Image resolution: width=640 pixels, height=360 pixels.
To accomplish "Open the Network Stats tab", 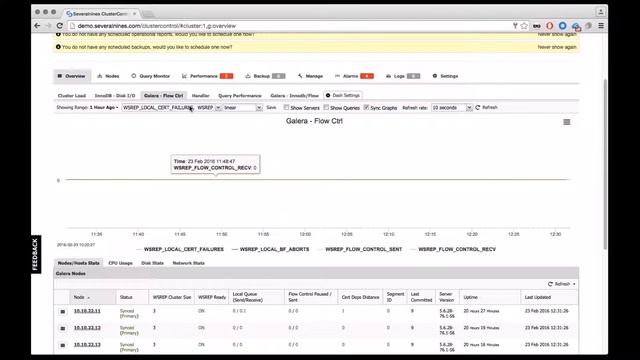I will (189, 263).
